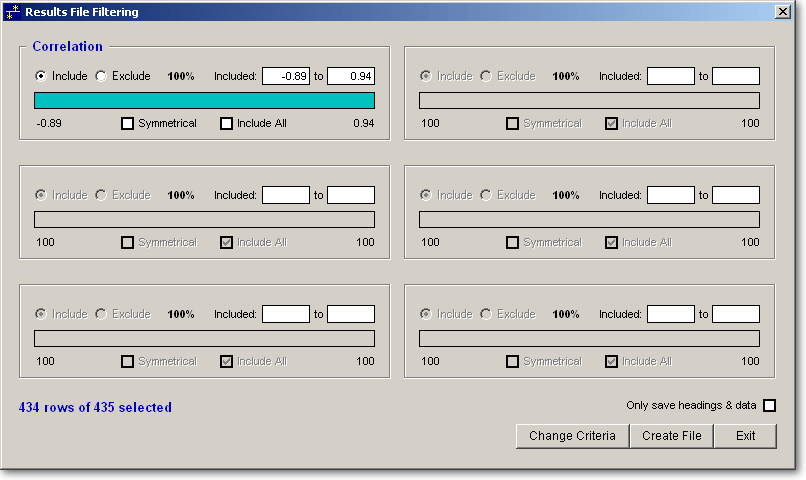Click the Correlation upper bound field showing 0.94
This screenshot has width=806, height=480.
(x=350, y=76)
